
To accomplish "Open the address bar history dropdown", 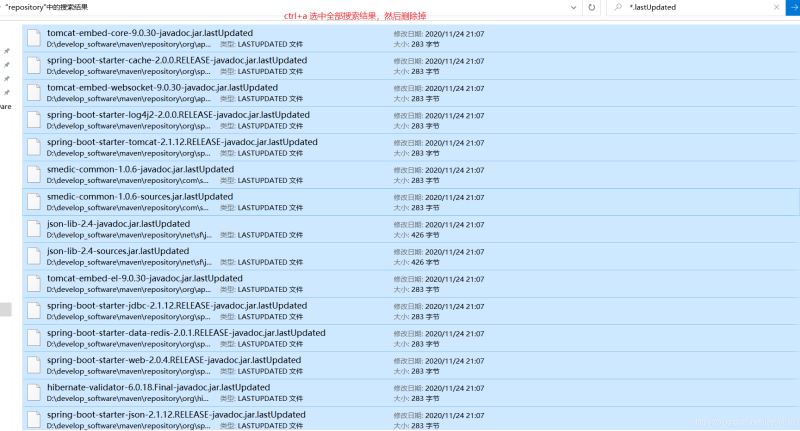I will (573, 7).
